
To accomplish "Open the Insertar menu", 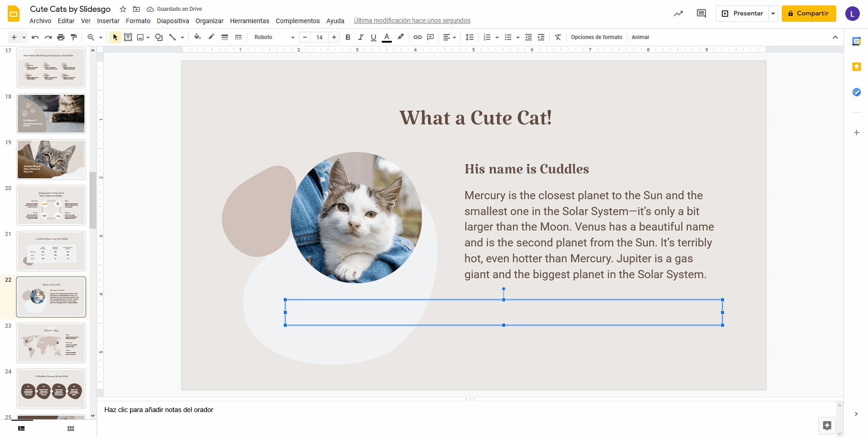I will pyautogui.click(x=108, y=21).
